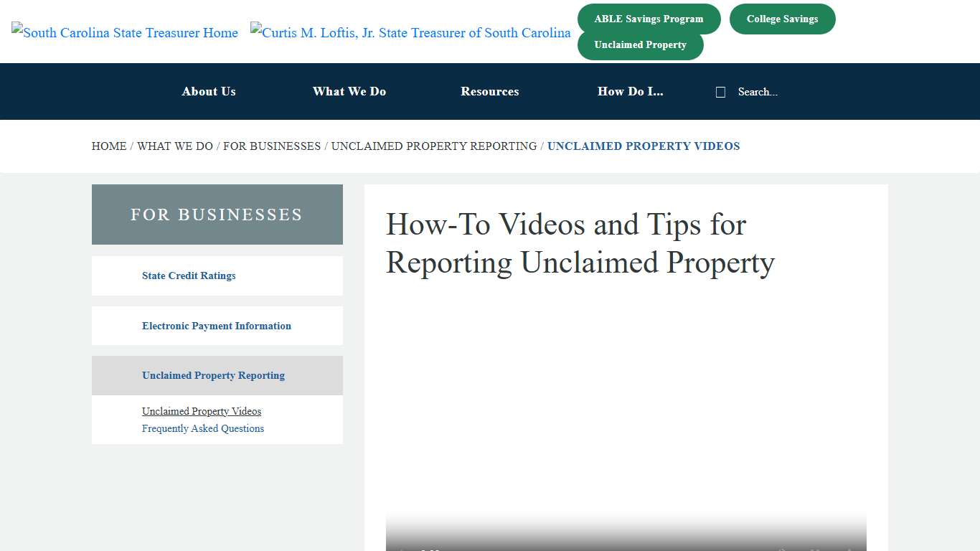Click the South Carolina State Treasurer home logo
Image resolution: width=980 pixels, height=551 pixels.
[124, 32]
